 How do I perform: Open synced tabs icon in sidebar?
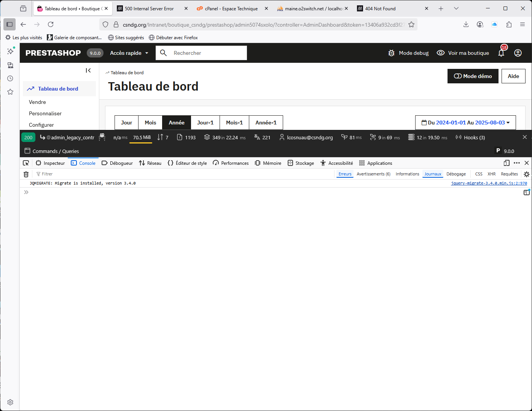(x=10, y=65)
